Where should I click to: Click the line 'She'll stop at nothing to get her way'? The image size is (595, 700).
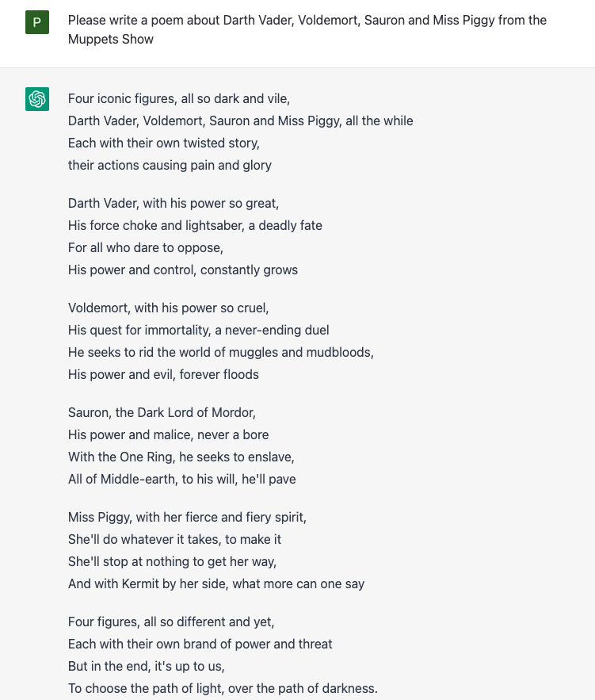coord(172,561)
